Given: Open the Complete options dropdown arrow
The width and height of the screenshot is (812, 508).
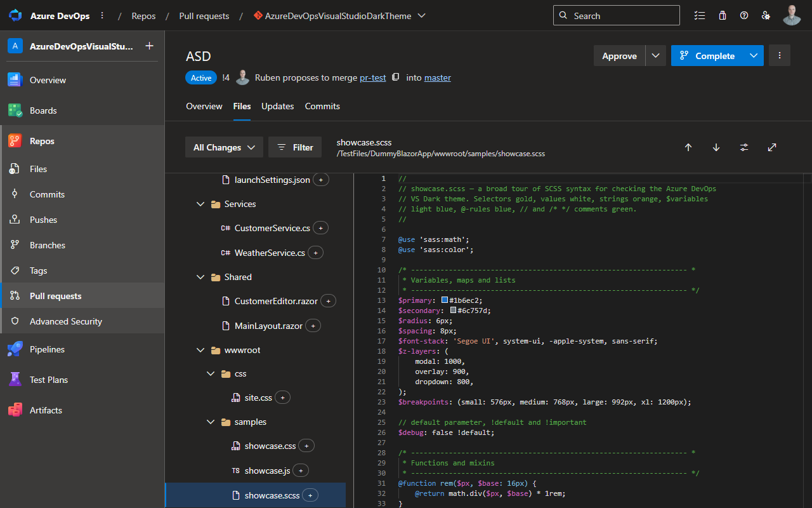Looking at the screenshot, I should point(754,56).
